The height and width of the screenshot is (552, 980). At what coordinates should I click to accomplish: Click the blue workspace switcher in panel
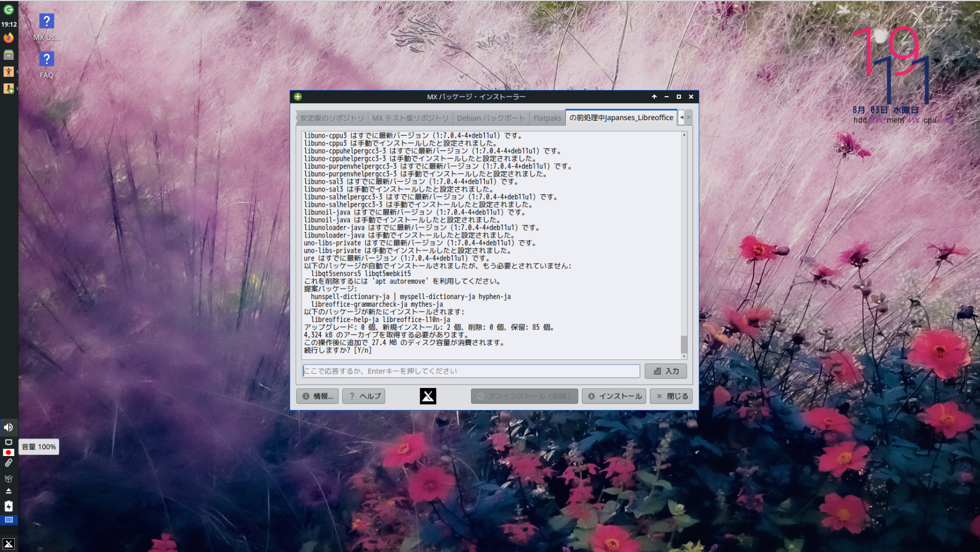(9, 520)
